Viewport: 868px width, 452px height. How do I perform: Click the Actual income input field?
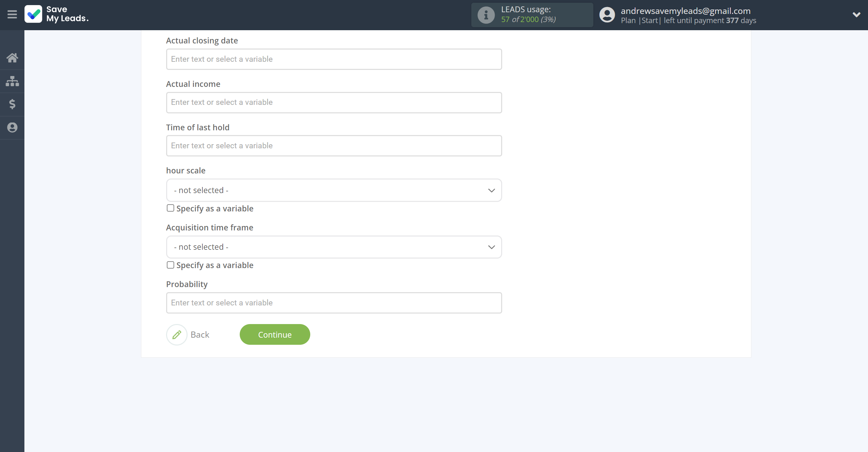click(x=334, y=102)
